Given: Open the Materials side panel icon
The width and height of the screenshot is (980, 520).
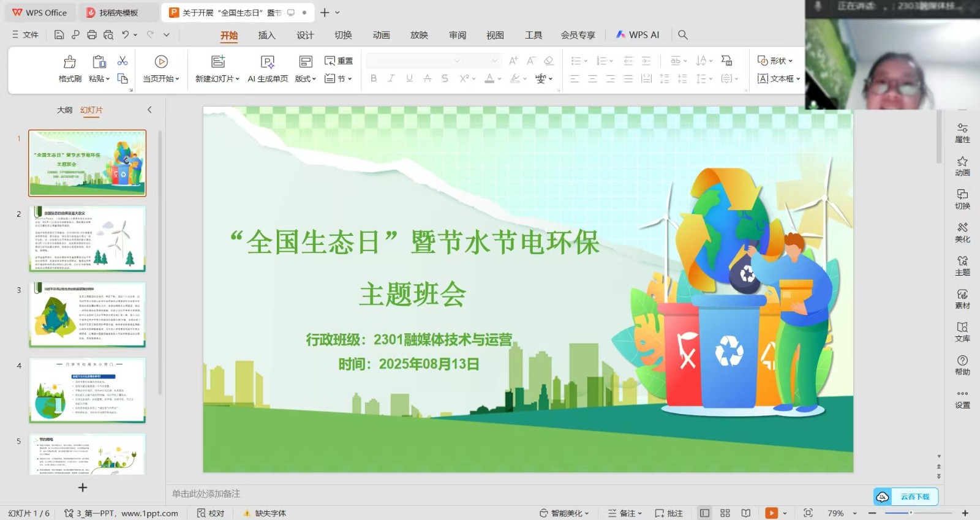Looking at the screenshot, I should 962,298.
